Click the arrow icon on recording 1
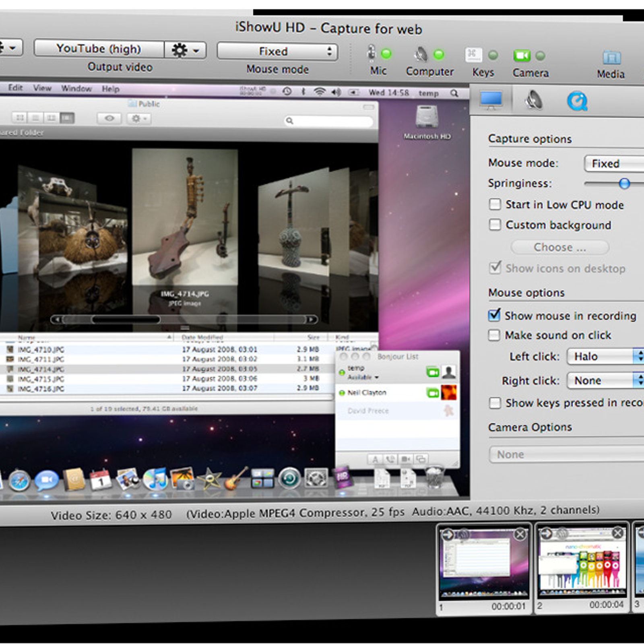Image resolution: width=644 pixels, height=644 pixels. tap(448, 535)
